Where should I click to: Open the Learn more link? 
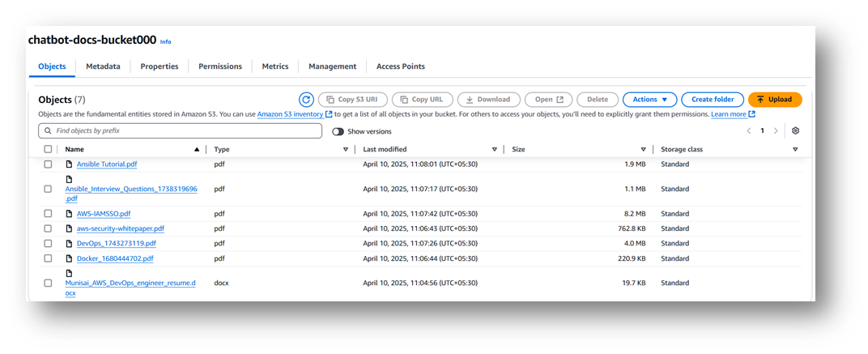coord(733,114)
